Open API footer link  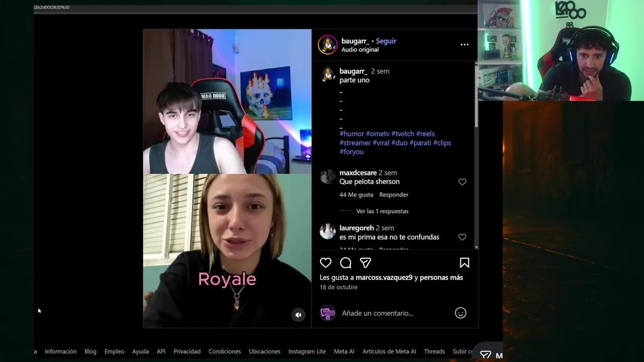(161, 351)
